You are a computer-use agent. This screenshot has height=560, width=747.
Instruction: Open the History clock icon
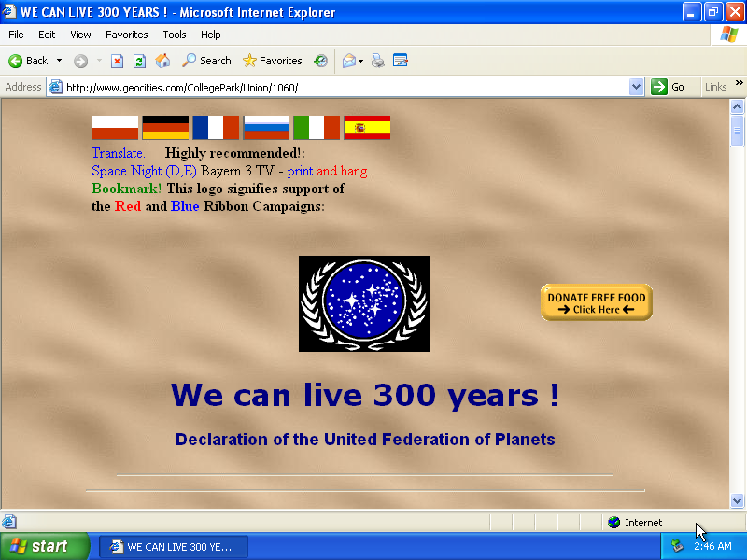320,61
